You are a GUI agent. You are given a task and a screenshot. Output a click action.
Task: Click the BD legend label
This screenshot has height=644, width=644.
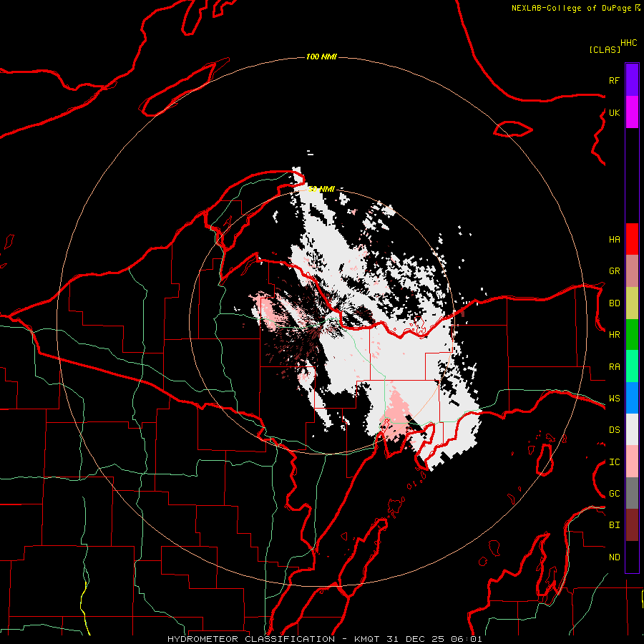[x=614, y=303]
